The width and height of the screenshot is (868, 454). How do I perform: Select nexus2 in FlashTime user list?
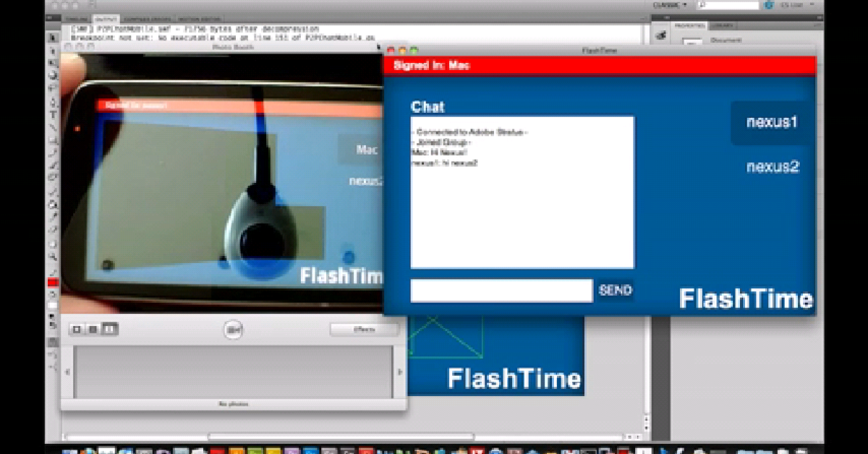pos(773,167)
